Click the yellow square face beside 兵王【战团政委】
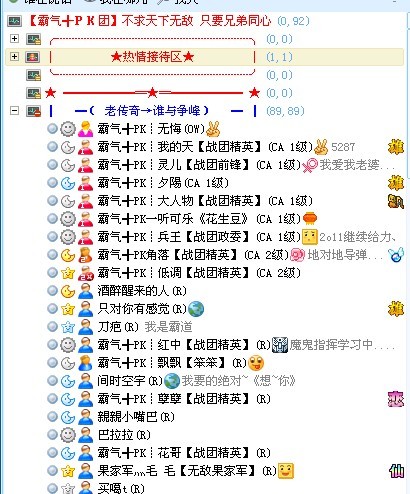 tap(309, 237)
